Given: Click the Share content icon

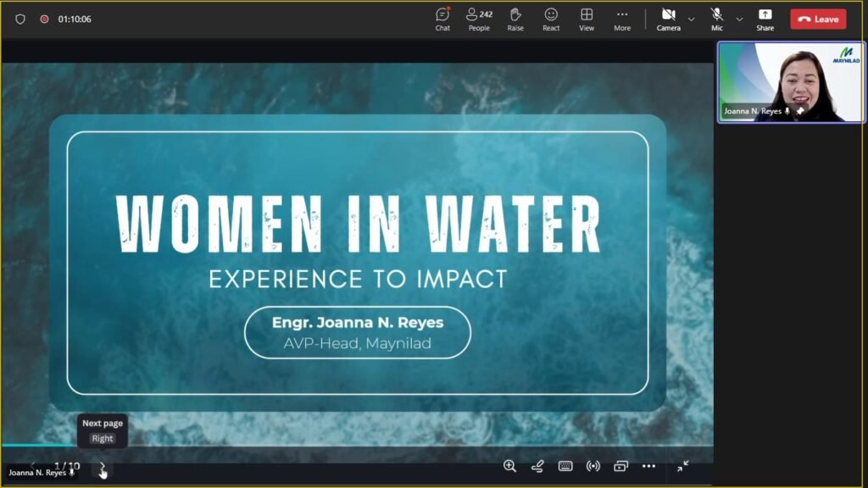Looking at the screenshot, I should coord(765,19).
